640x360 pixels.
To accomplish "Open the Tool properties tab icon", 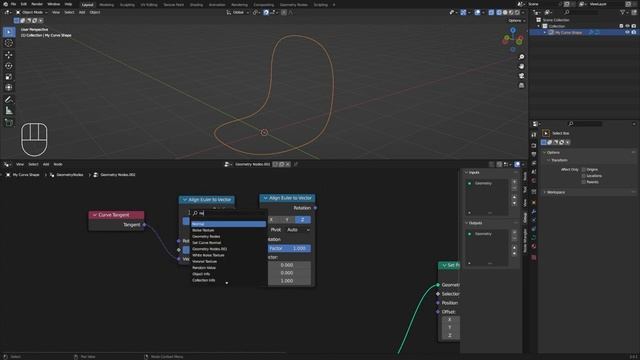I will pos(533,134).
